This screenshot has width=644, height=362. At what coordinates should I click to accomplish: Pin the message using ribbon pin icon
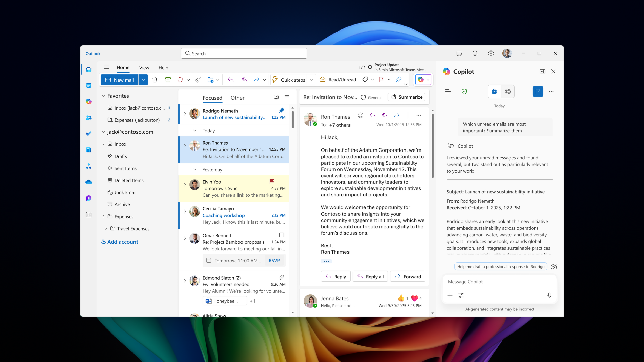399,80
